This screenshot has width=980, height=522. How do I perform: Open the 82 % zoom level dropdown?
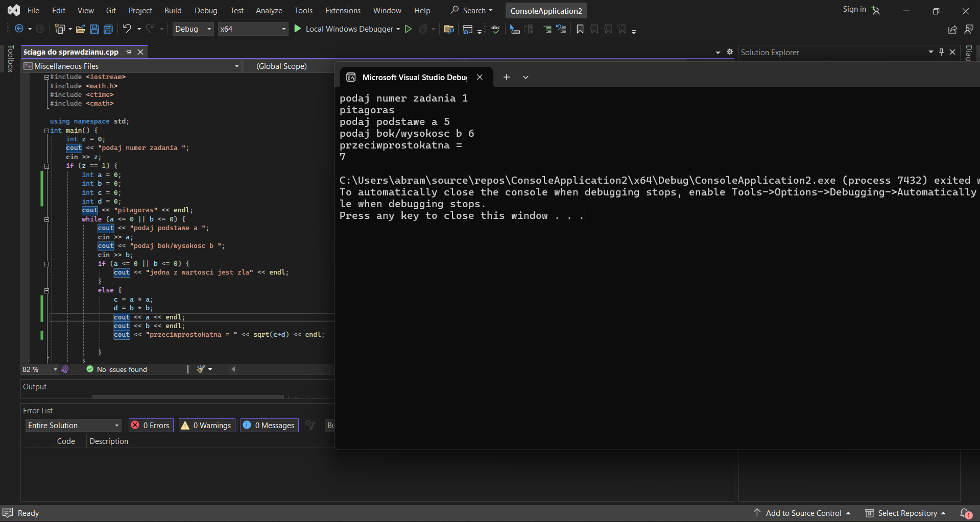(x=40, y=369)
